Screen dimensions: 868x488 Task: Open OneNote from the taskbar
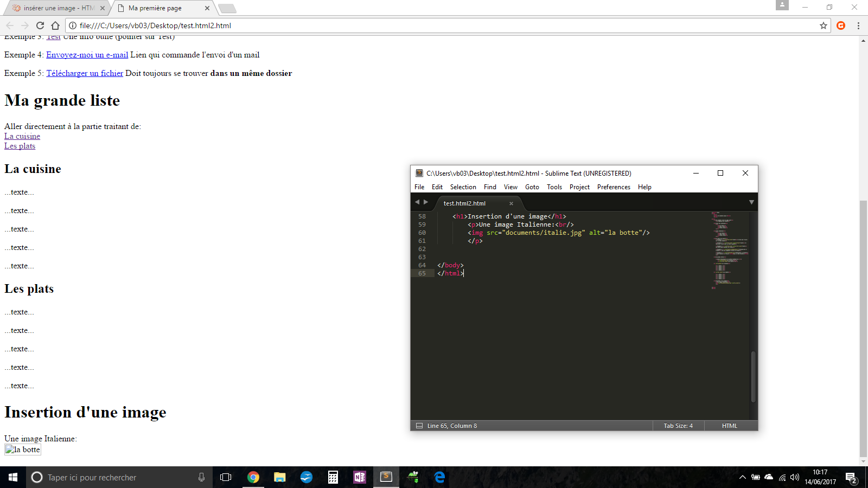pyautogui.click(x=360, y=477)
